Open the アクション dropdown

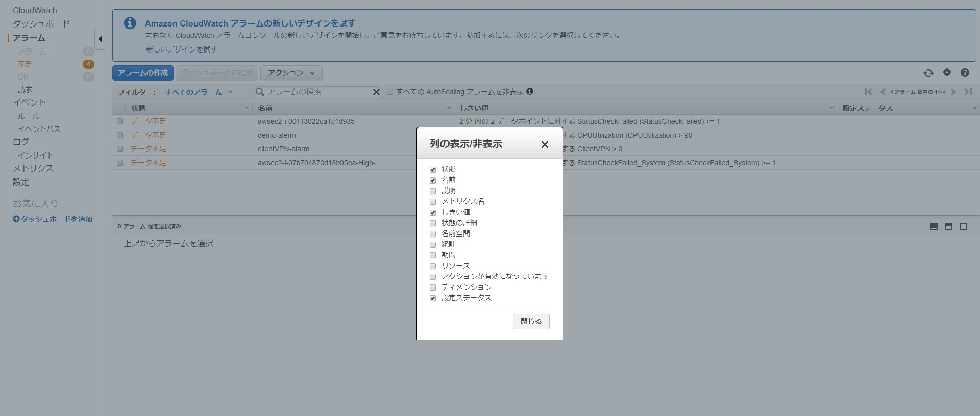[291, 73]
